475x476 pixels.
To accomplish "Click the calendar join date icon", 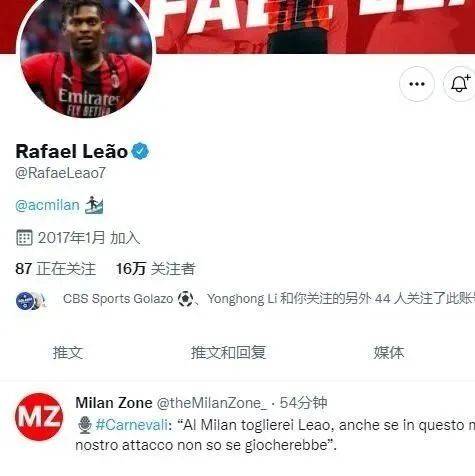I will pos(24,238).
